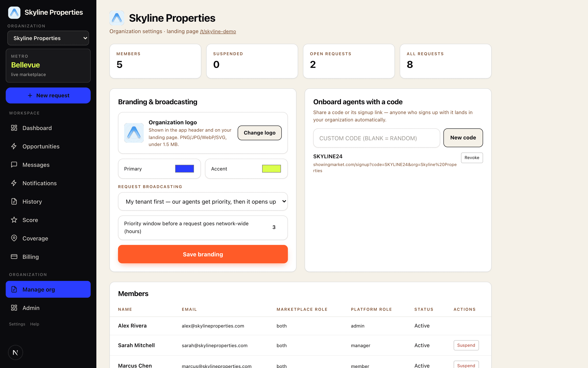Select the Score menu label
Viewport: 588px width, 368px height.
(x=30, y=220)
